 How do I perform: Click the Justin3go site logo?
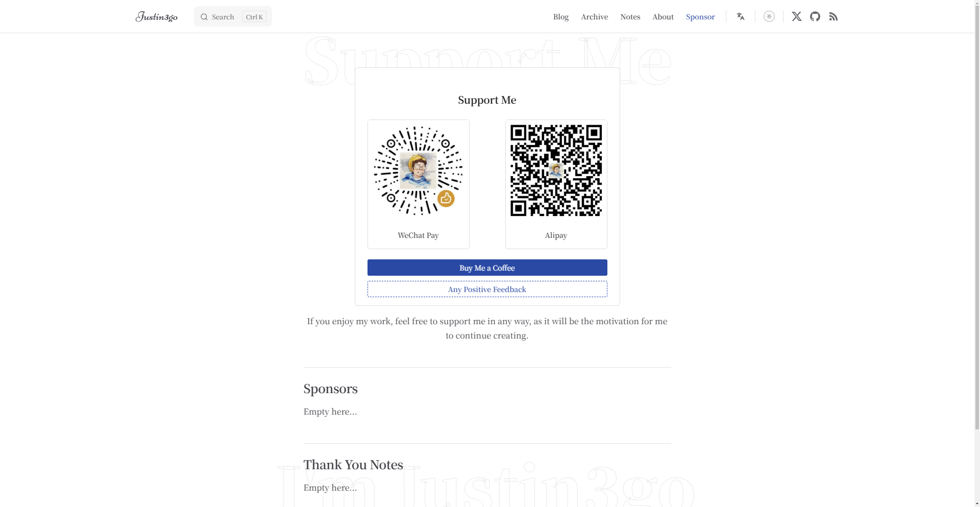(156, 17)
